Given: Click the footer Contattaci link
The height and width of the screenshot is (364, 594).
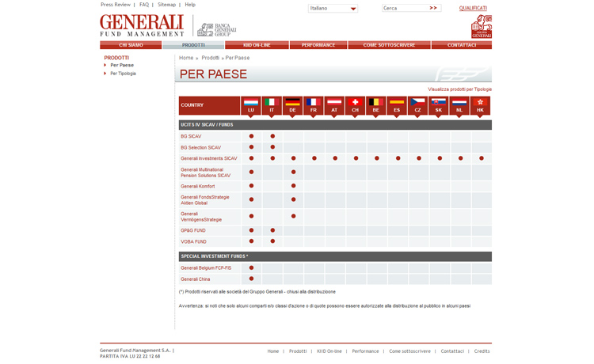Looking at the screenshot, I should tap(452, 351).
